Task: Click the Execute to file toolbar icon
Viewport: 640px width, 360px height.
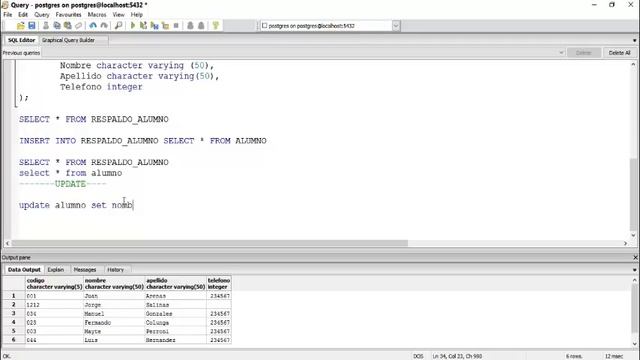Action: tap(154, 26)
